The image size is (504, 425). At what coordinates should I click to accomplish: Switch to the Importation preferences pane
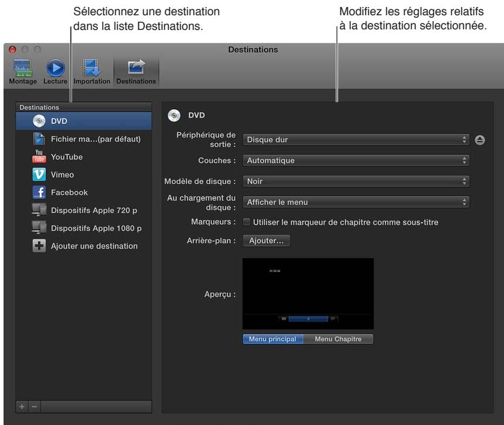pos(92,72)
